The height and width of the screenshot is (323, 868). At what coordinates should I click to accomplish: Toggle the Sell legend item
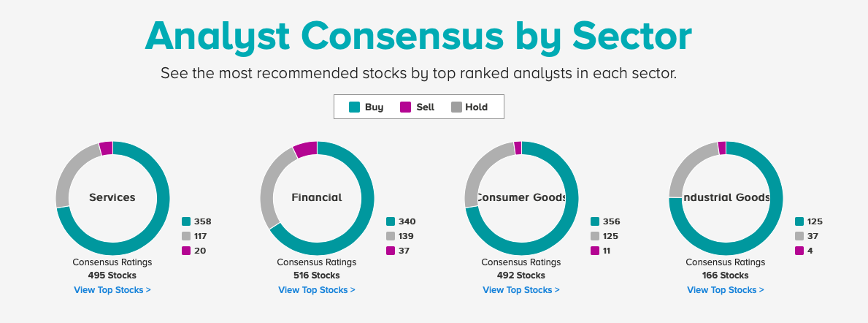pos(417,107)
